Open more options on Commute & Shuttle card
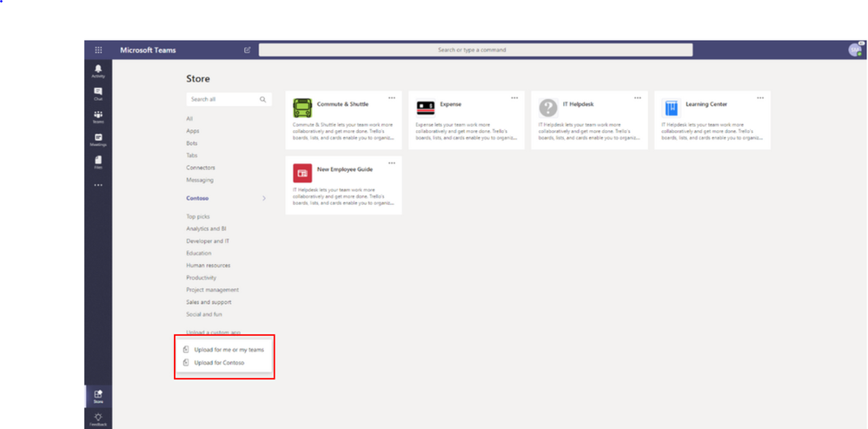The width and height of the screenshot is (868, 429). coord(392,98)
